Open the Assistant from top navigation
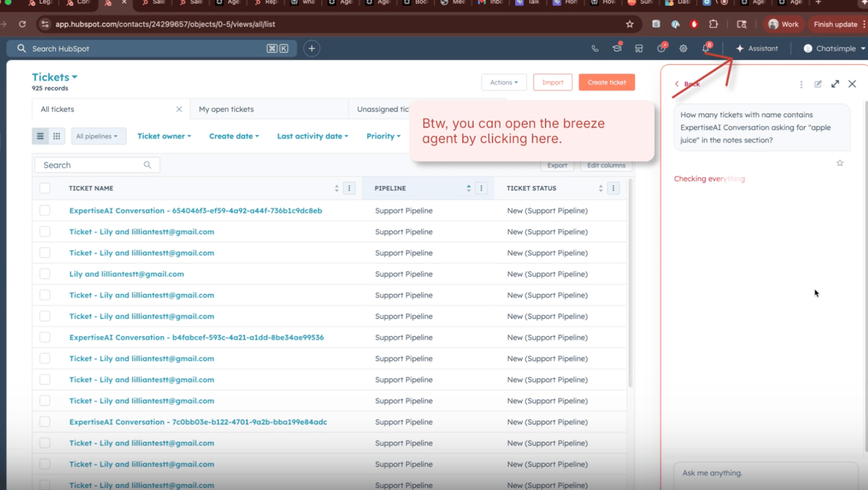The width and height of the screenshot is (868, 490). (757, 48)
